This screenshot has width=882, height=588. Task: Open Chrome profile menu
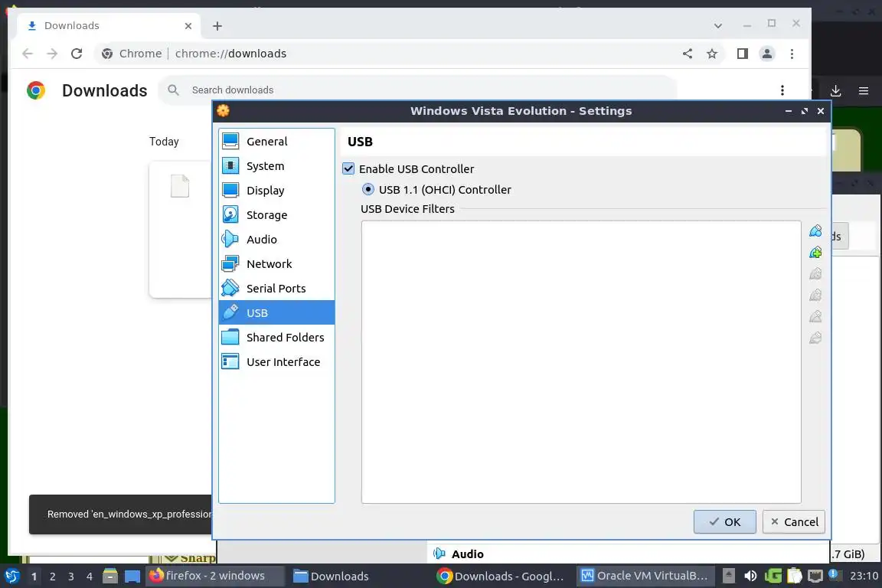point(766,54)
